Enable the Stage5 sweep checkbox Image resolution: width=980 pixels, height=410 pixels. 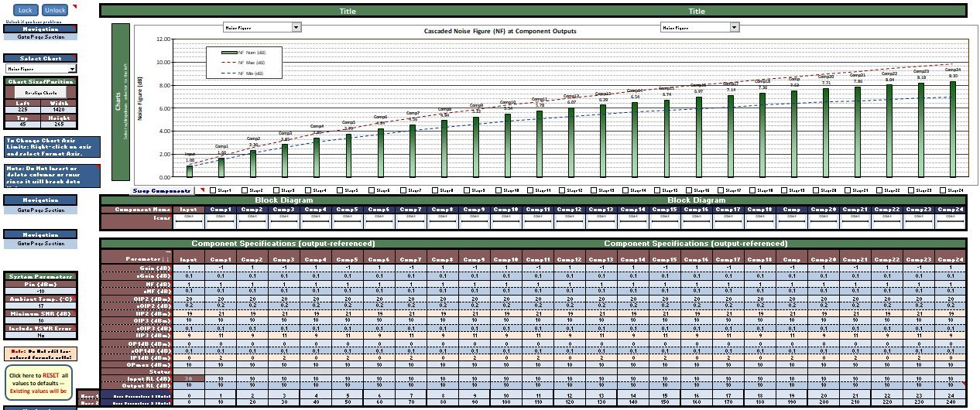coord(340,190)
